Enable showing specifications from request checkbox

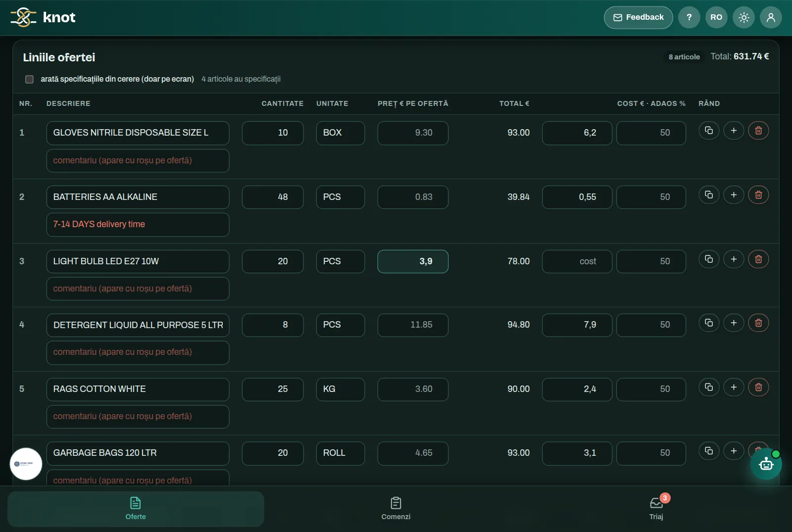point(29,79)
